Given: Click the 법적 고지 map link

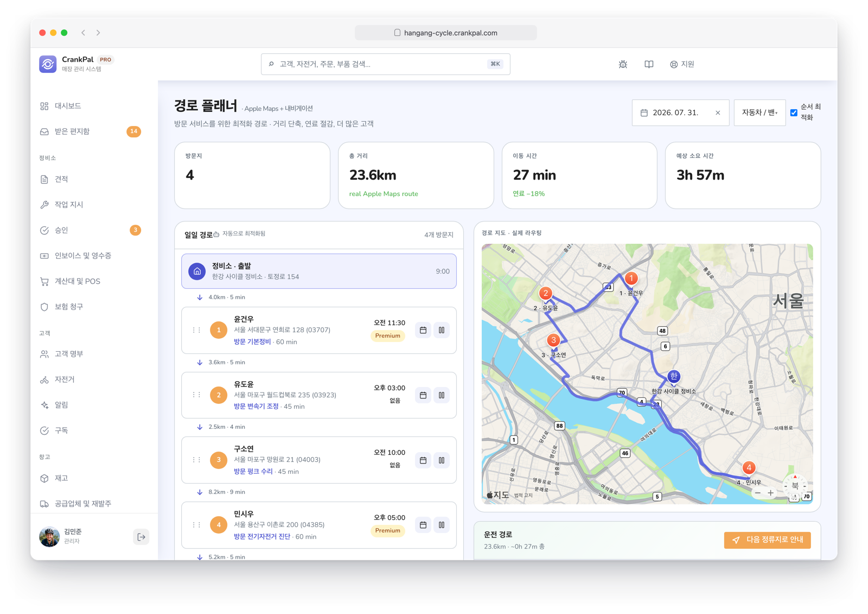Looking at the screenshot, I should click(x=524, y=496).
